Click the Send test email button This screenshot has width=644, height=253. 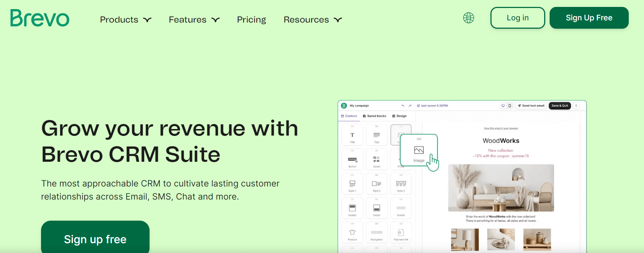(x=531, y=106)
